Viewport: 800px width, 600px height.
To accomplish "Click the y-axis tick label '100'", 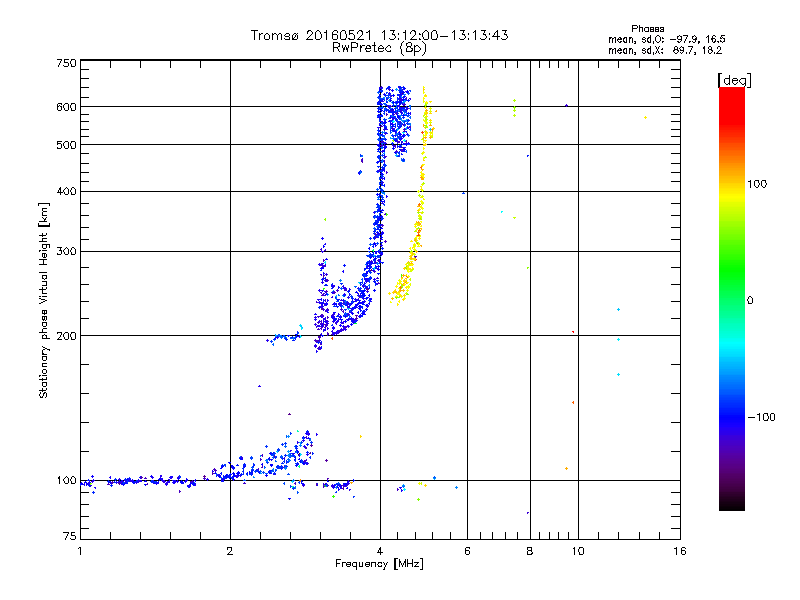I will (x=66, y=480).
